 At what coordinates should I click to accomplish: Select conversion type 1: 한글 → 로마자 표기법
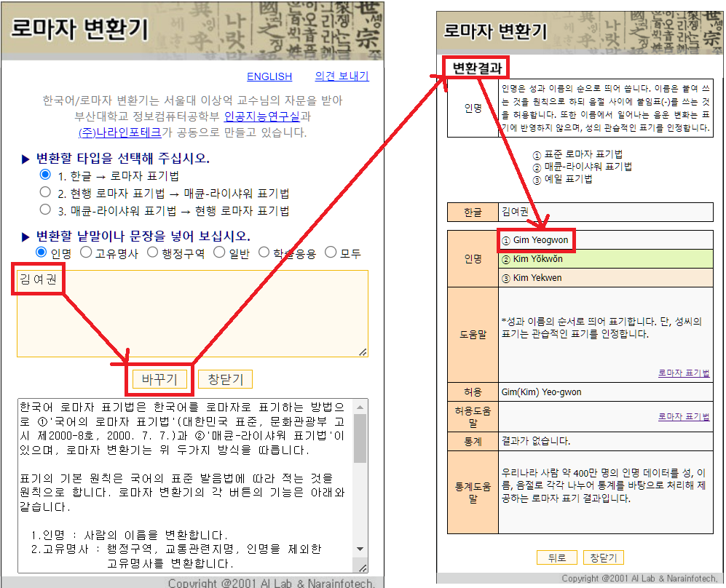45,175
